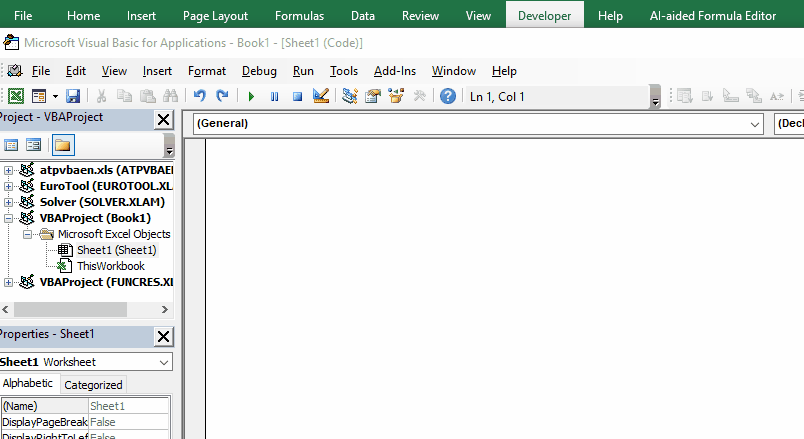Click the Reset stop icon
The image size is (804, 439).
(297, 96)
